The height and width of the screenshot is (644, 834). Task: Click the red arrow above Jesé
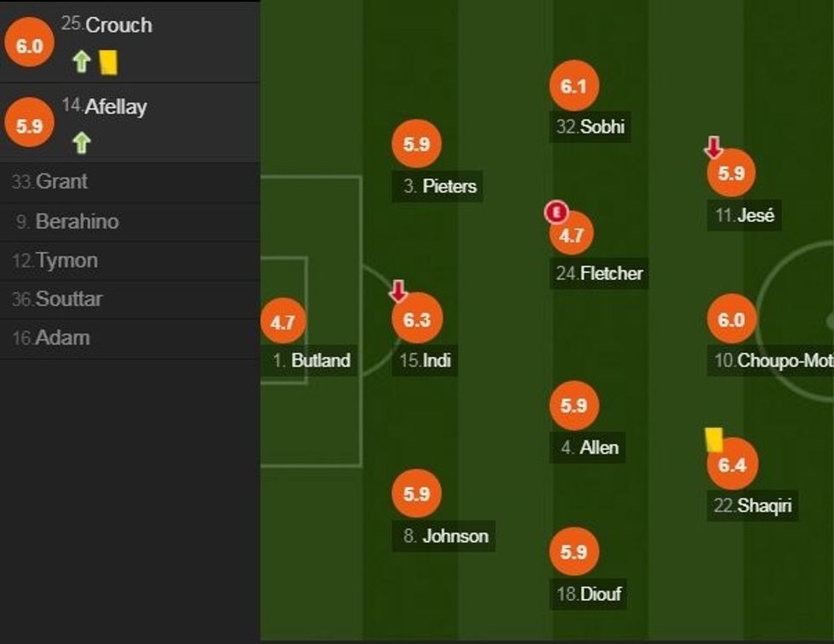tap(713, 148)
